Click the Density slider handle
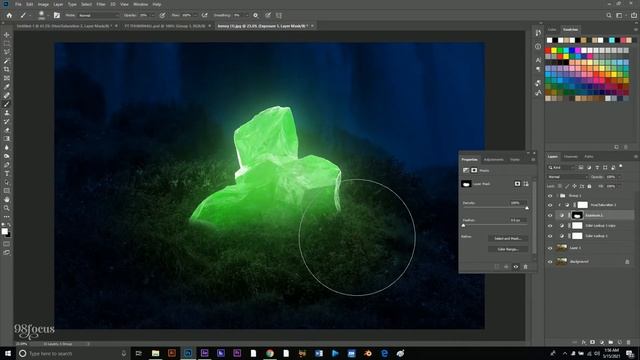 (527, 208)
